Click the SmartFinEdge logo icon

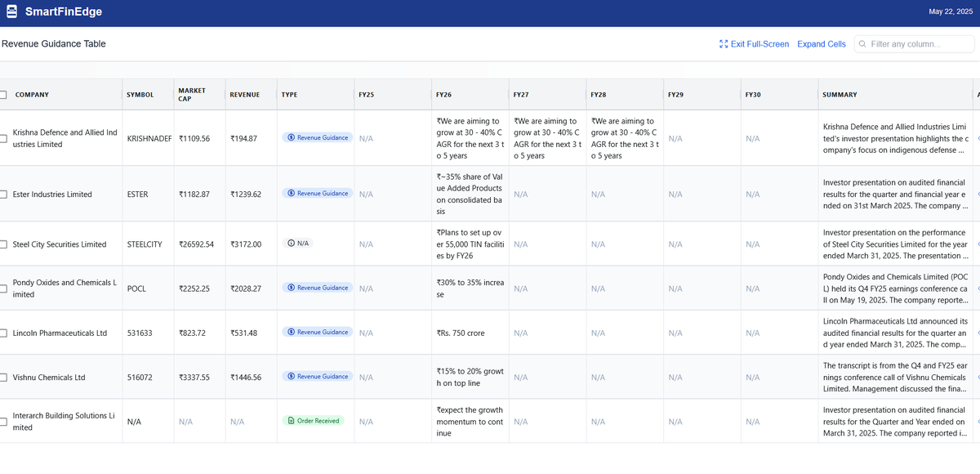12,12
